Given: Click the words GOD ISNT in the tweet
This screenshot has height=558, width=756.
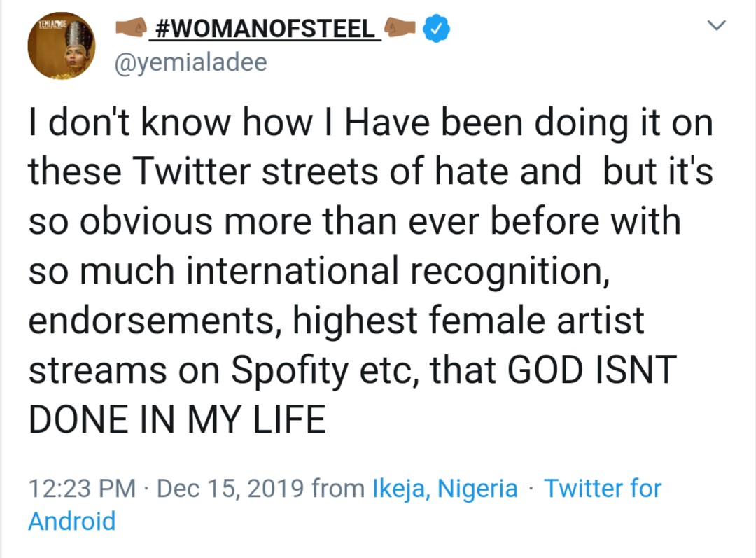Looking at the screenshot, I should [590, 371].
